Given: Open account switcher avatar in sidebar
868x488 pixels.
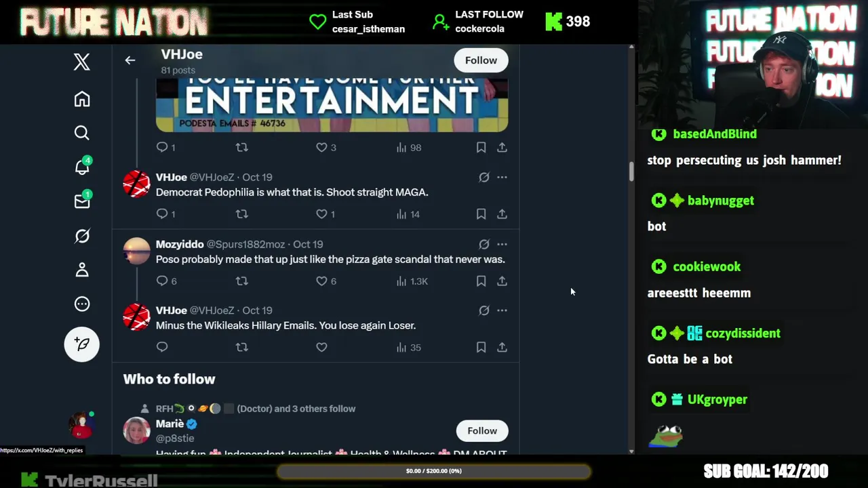Looking at the screenshot, I should 82,426.
